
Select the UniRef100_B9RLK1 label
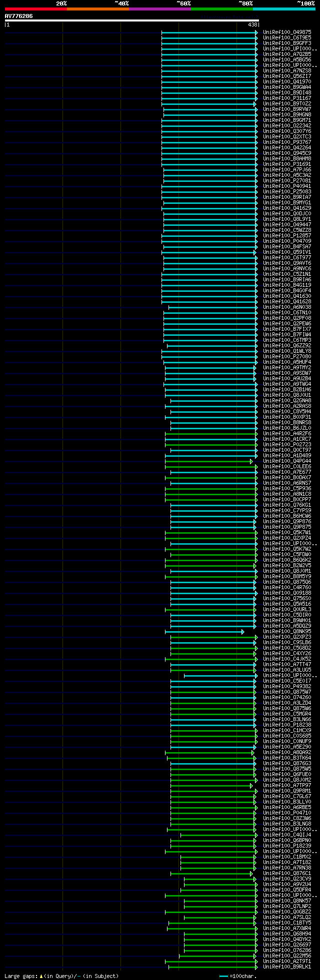coord(287,967)
